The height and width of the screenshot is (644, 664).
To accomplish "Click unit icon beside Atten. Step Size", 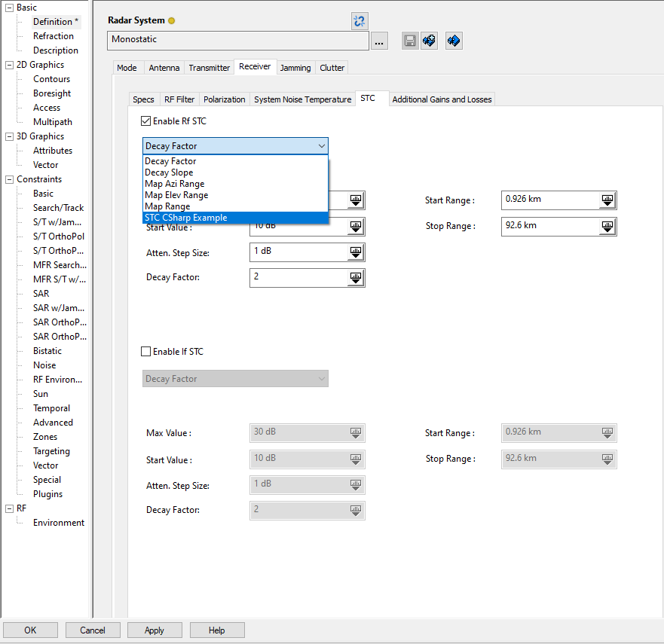I will point(356,253).
